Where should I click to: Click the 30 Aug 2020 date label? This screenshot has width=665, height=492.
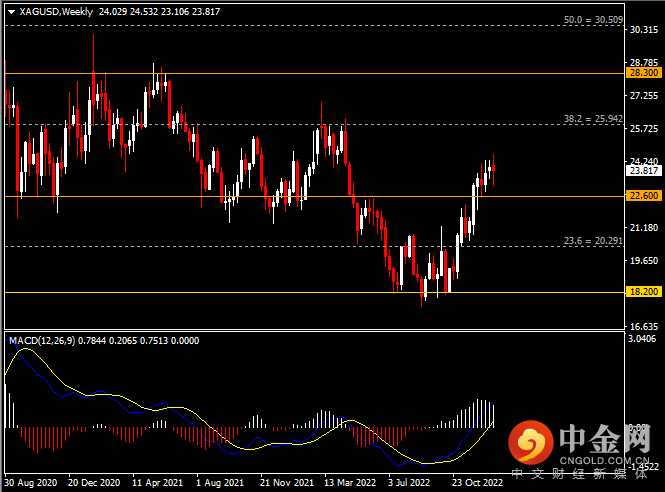(x=31, y=481)
